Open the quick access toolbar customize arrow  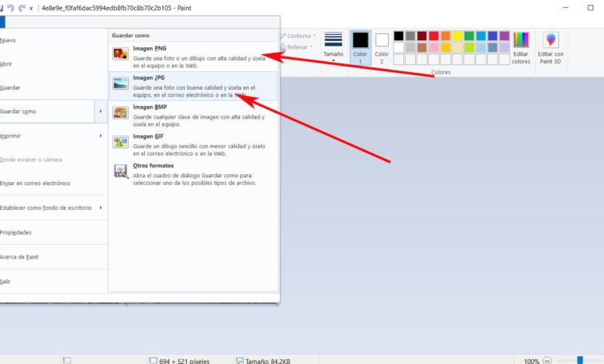click(31, 9)
